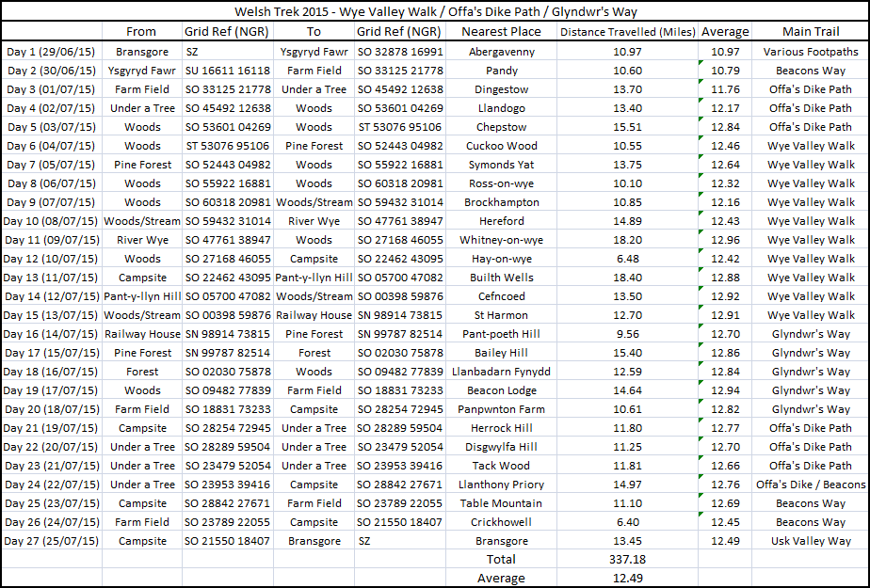This screenshot has width=870, height=588.
Task: Click the Distance Travelled (Miles) header
Action: click(x=627, y=32)
